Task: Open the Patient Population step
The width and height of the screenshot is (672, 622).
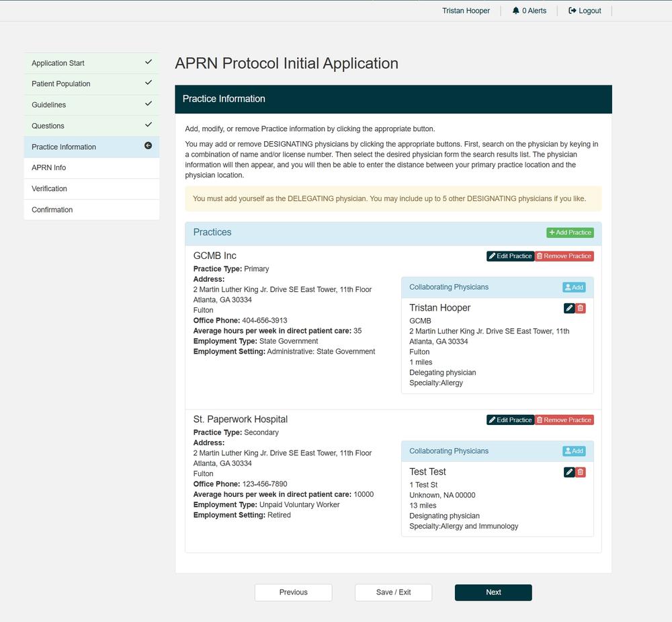Action: [61, 84]
